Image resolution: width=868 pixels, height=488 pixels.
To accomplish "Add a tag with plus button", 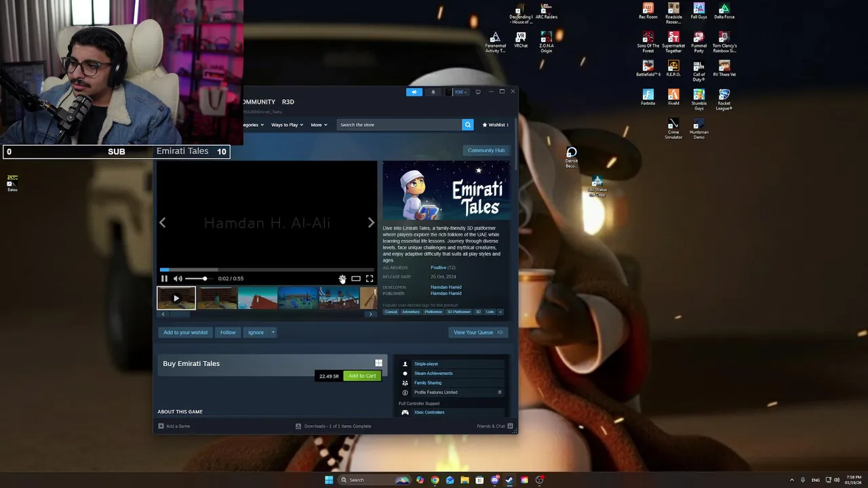I will (x=500, y=312).
